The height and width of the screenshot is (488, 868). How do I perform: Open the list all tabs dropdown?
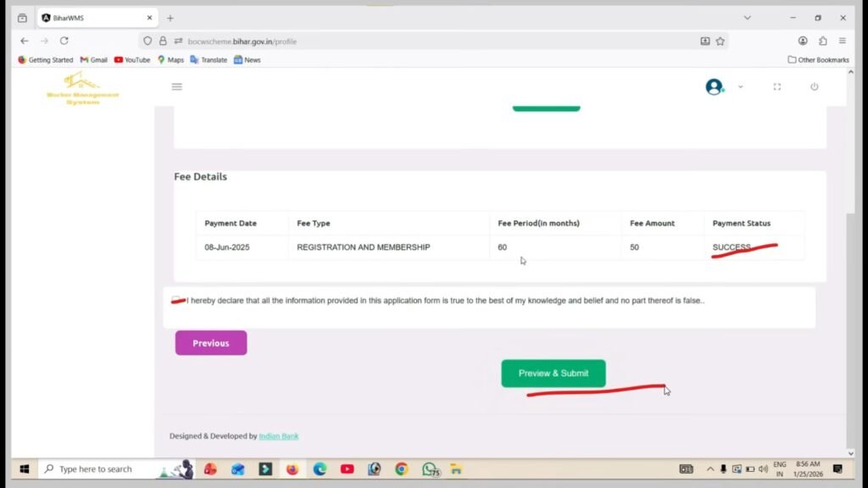(x=747, y=17)
